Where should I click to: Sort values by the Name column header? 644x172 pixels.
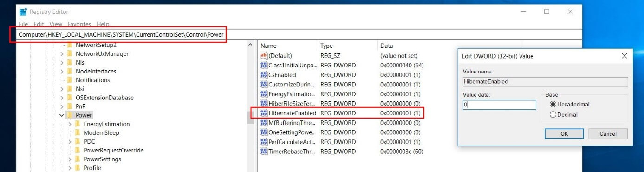[287, 46]
